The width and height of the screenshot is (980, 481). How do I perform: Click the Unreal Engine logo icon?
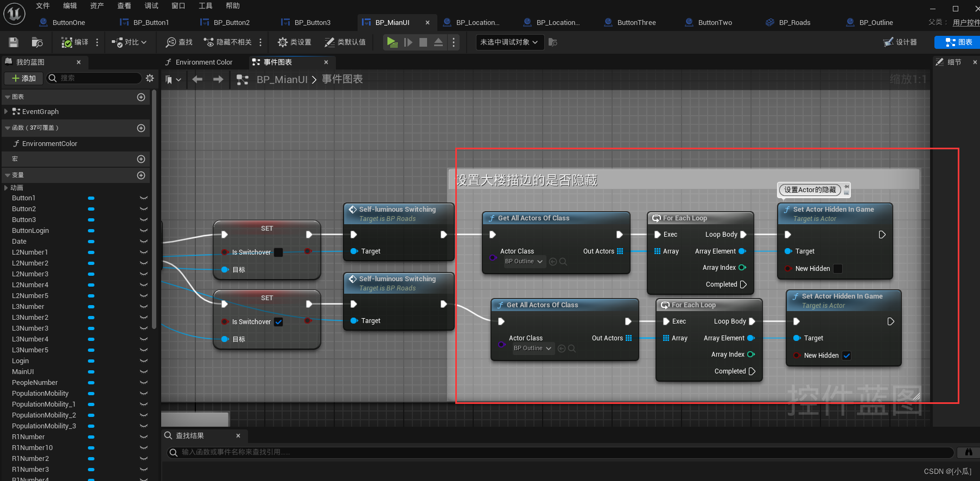point(14,14)
